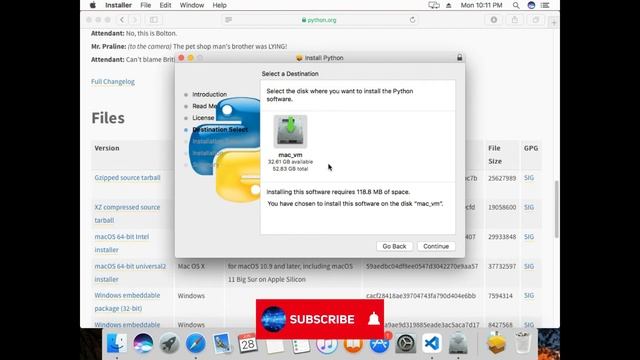Open Safari from the Dock

coord(196,343)
